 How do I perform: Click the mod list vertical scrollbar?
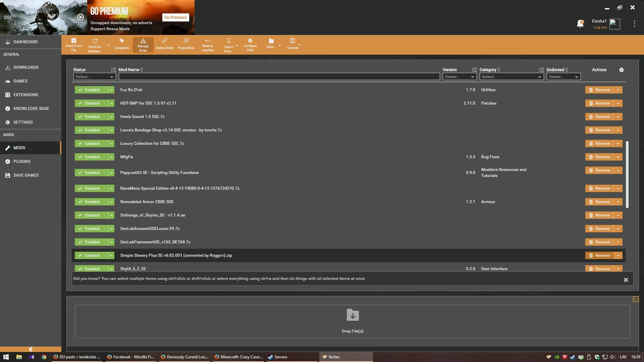[x=627, y=174]
